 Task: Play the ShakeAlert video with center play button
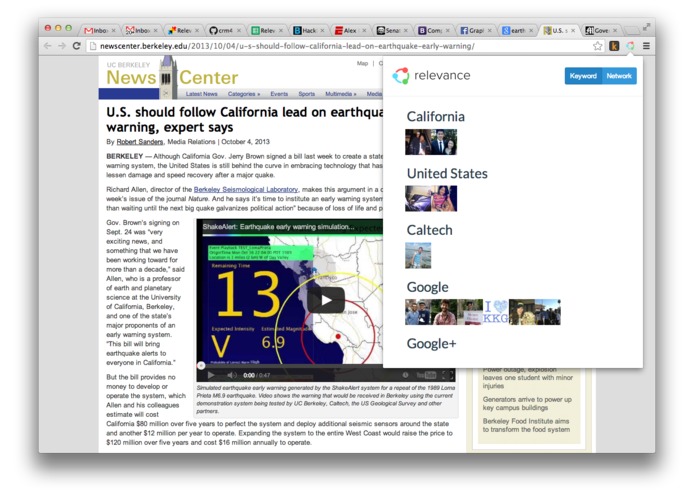(x=326, y=300)
